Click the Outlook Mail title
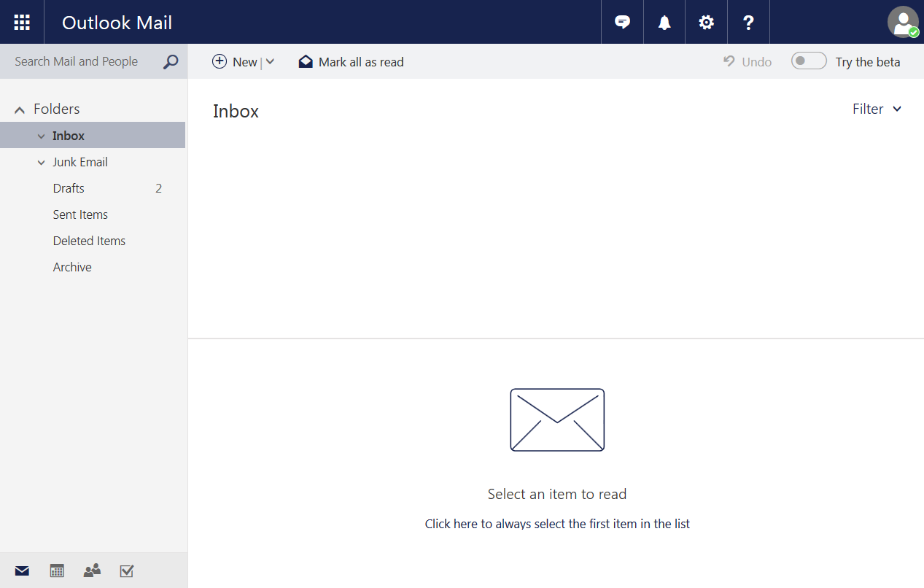The height and width of the screenshot is (588, 924). (117, 23)
